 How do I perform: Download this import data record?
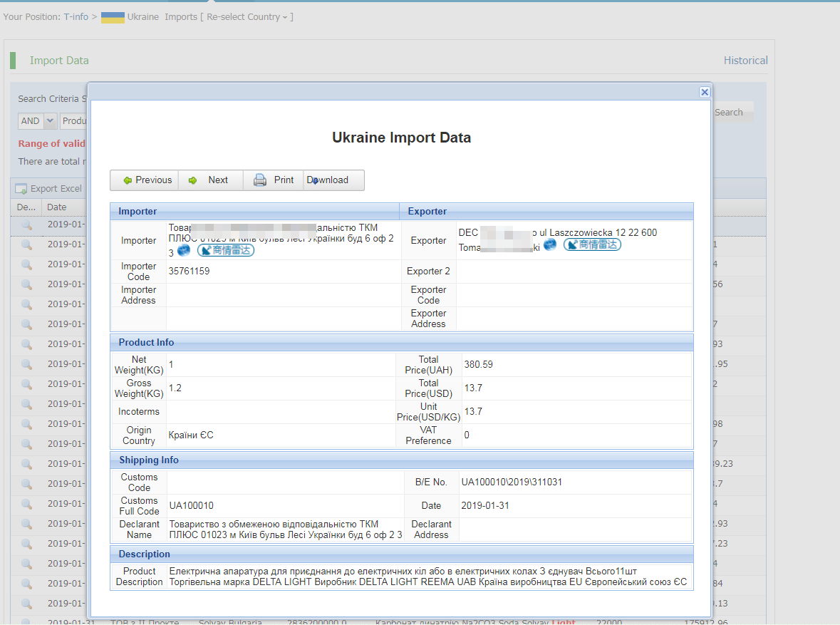(333, 180)
